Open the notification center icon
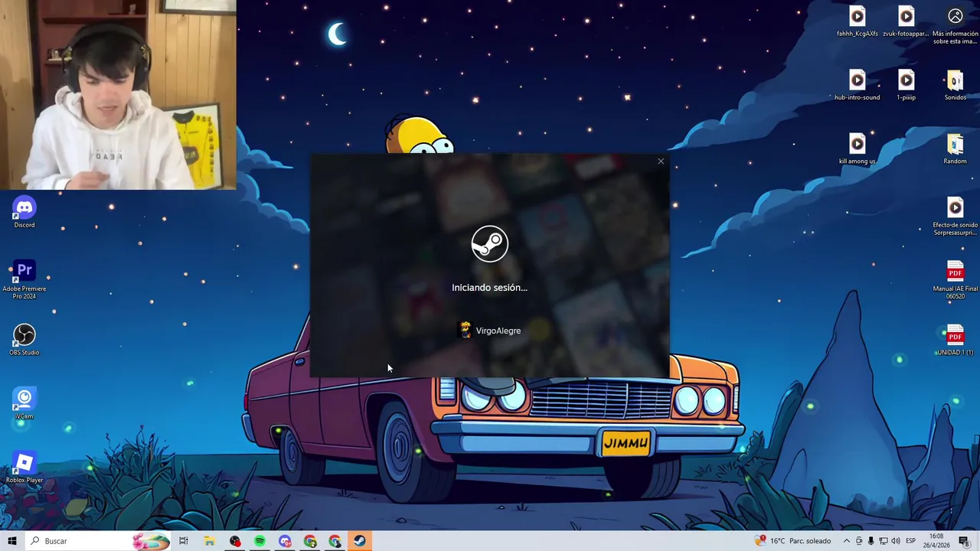The height and width of the screenshot is (551, 980). pos(964,541)
